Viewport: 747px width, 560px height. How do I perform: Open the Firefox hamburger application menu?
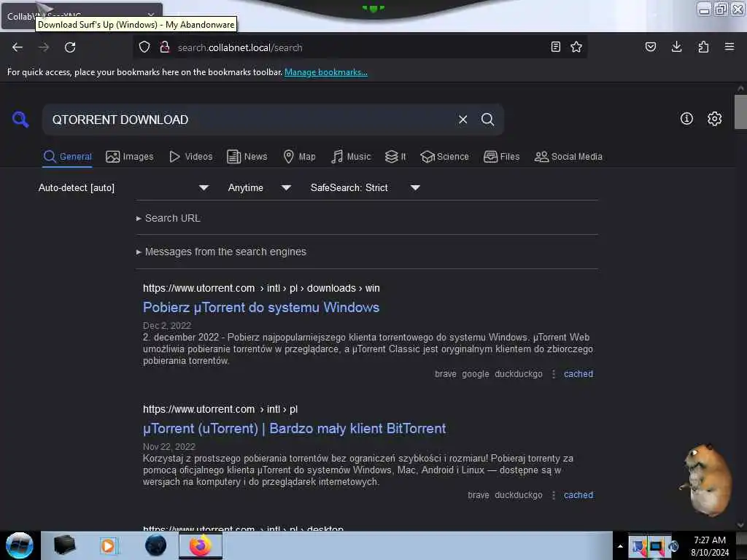pos(729,47)
